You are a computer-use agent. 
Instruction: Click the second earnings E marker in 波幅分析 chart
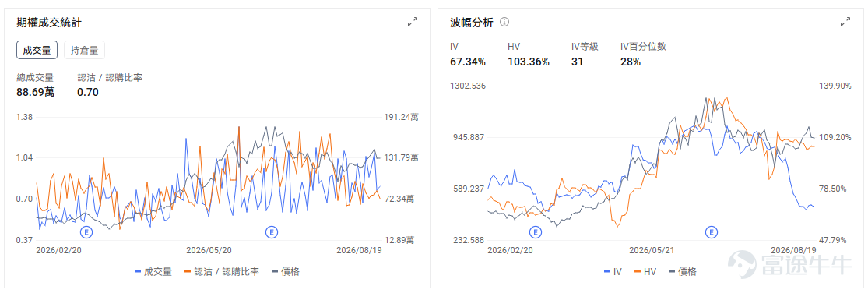(x=712, y=231)
